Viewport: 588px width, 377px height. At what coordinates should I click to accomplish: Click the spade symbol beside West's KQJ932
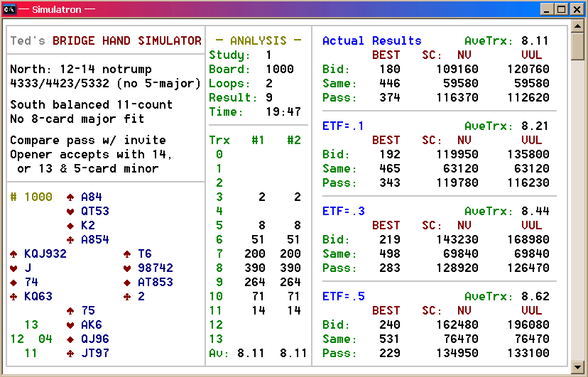[x=13, y=254]
